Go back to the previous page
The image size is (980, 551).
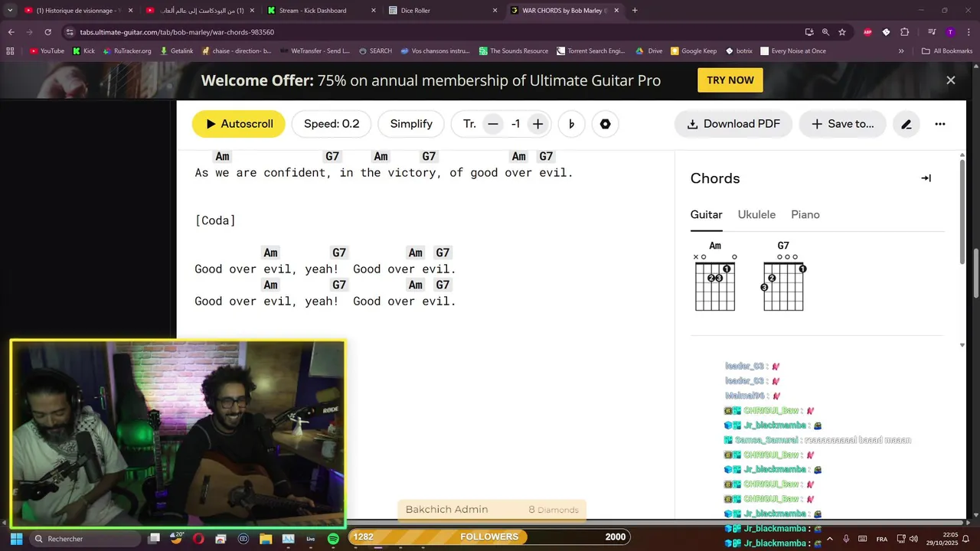[11, 32]
